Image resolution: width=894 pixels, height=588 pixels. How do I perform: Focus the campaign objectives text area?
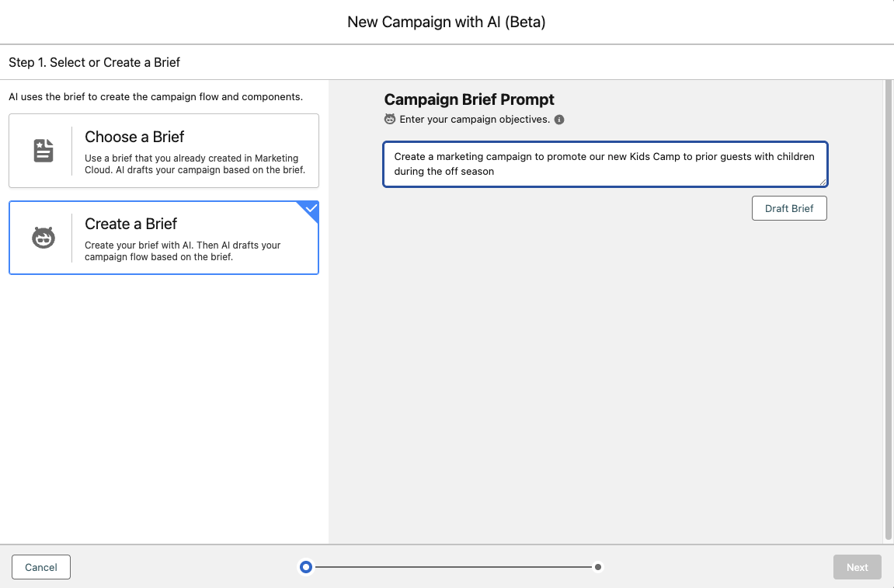pyautogui.click(x=604, y=164)
